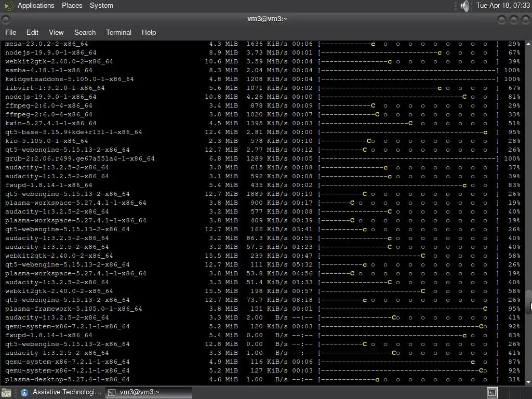Click the 1889 KiB/s speed value
The image size is (532, 399).
[267, 194]
